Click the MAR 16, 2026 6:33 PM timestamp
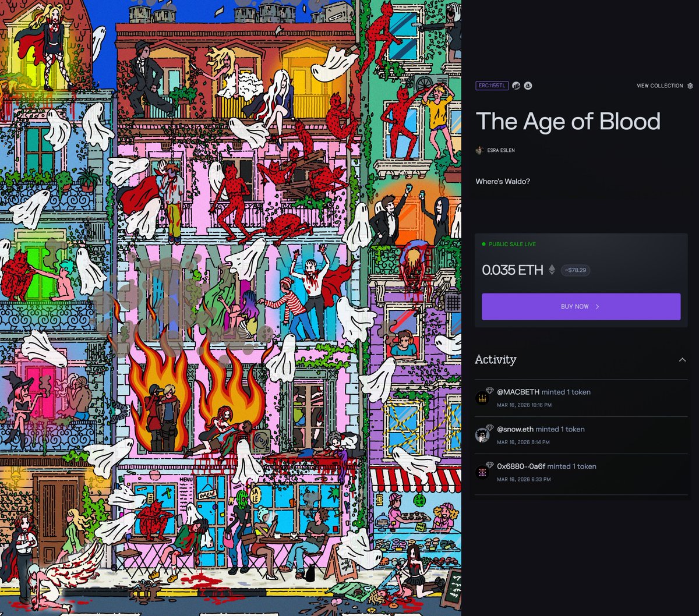 click(x=524, y=479)
